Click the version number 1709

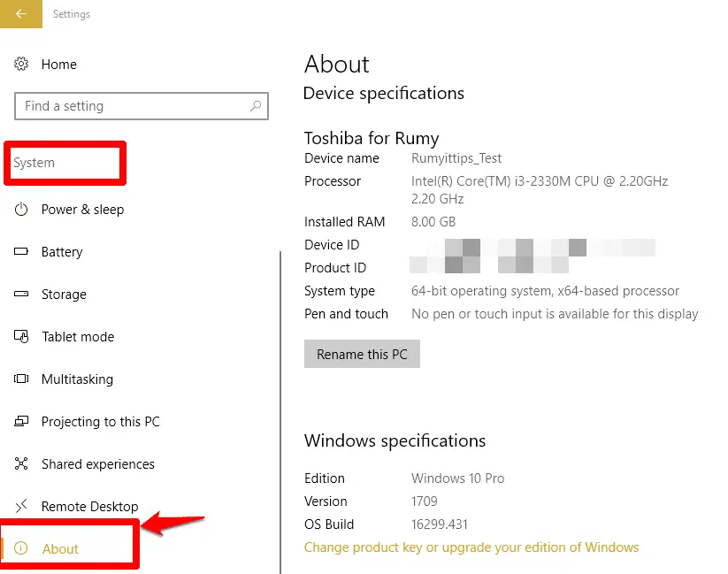[x=425, y=501]
